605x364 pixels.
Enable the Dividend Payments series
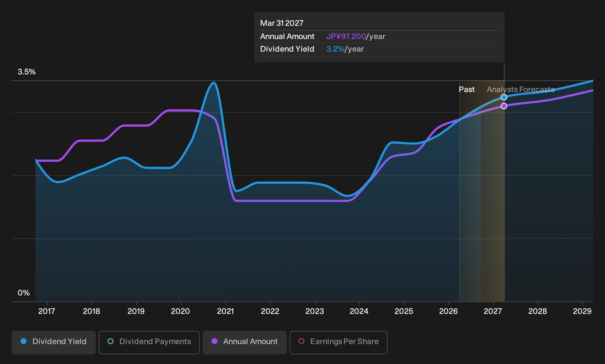(x=149, y=342)
